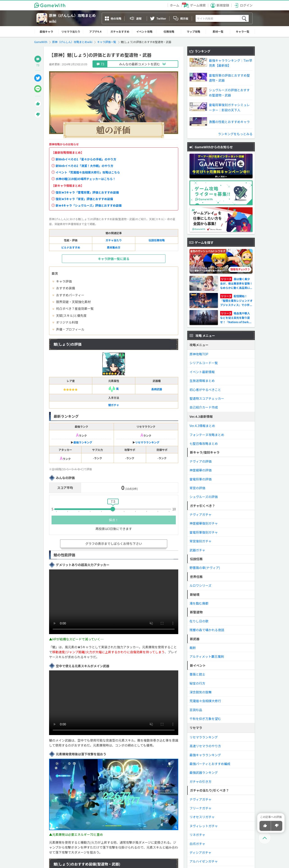
Task: Fullscreen the second video player
Action: coord(162,724)
